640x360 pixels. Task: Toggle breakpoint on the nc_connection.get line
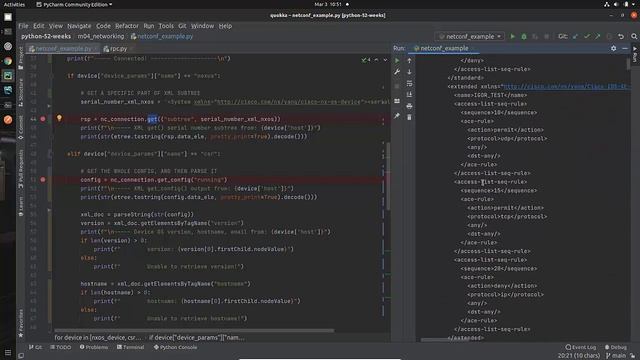coord(43,119)
